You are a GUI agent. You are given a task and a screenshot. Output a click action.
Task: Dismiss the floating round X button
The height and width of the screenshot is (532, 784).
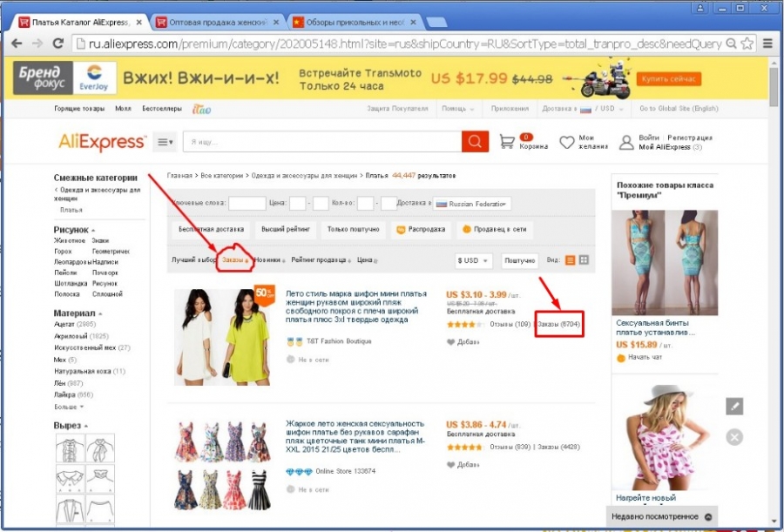[x=734, y=437]
